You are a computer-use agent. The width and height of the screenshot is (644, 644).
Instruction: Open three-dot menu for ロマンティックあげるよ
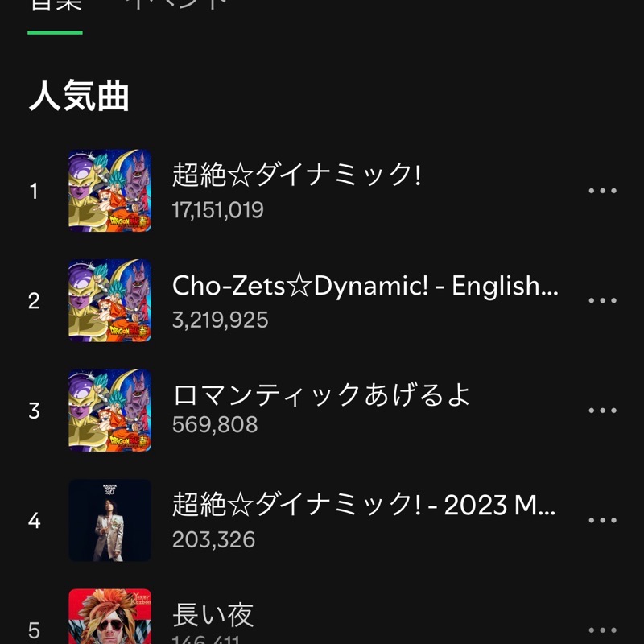(x=602, y=411)
